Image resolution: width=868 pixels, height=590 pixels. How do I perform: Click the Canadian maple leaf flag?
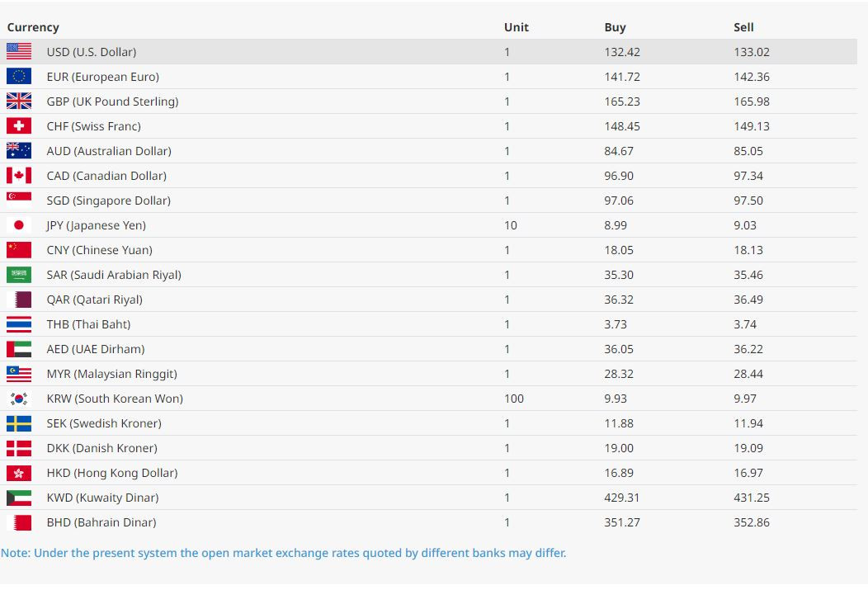pyautogui.click(x=19, y=175)
